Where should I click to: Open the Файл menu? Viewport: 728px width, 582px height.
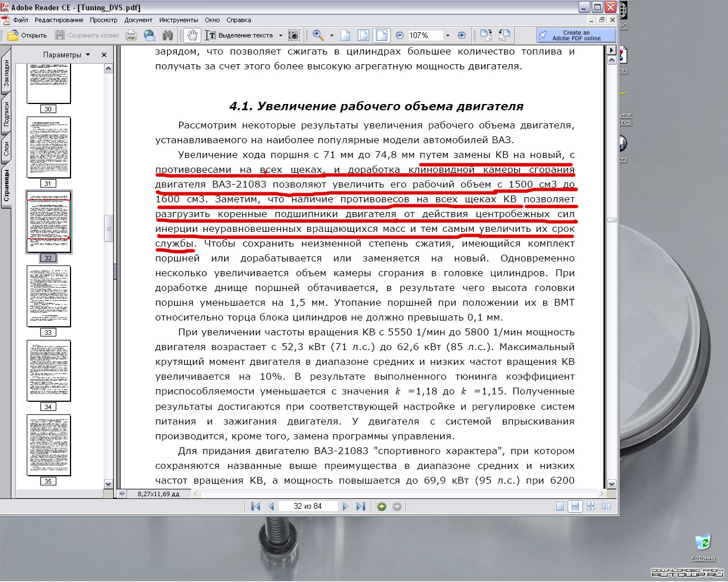20,20
